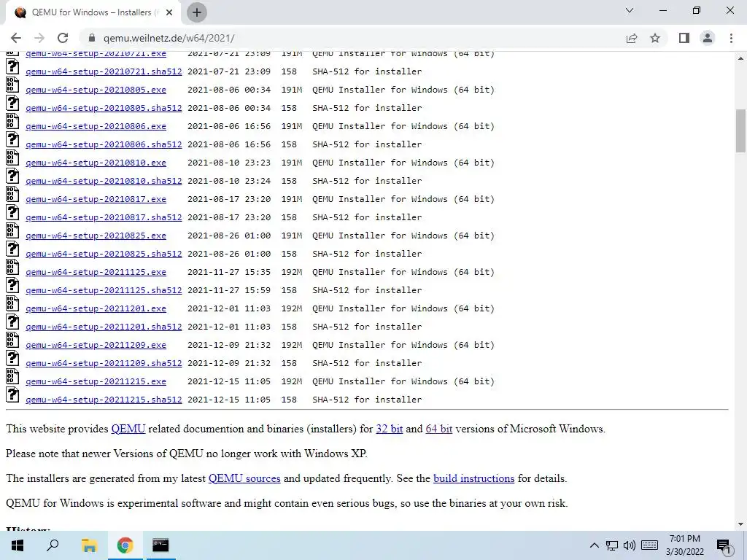The width and height of the screenshot is (747, 560).
Task: Open the network status tray icon
Action: point(612,545)
